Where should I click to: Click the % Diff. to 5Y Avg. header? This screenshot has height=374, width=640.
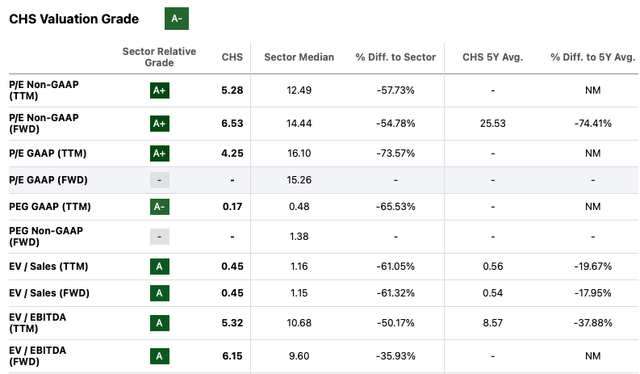pyautogui.click(x=593, y=57)
